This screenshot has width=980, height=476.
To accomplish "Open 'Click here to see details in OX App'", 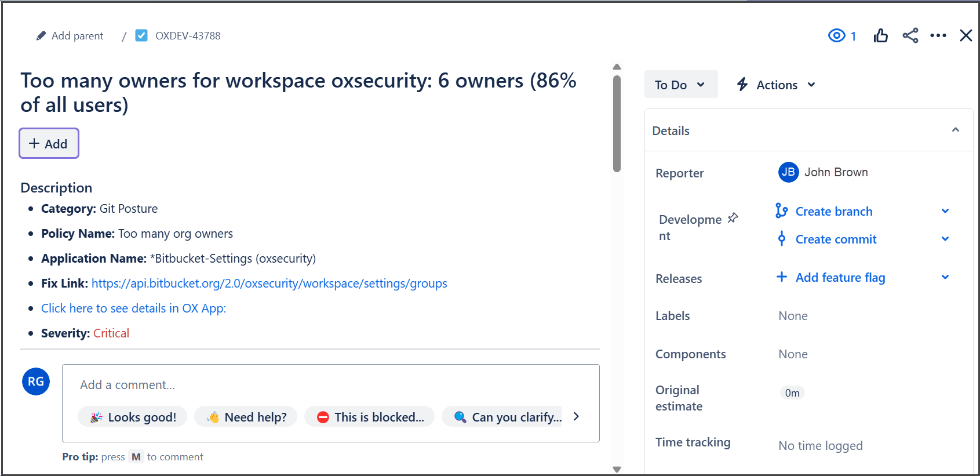I will coord(133,308).
